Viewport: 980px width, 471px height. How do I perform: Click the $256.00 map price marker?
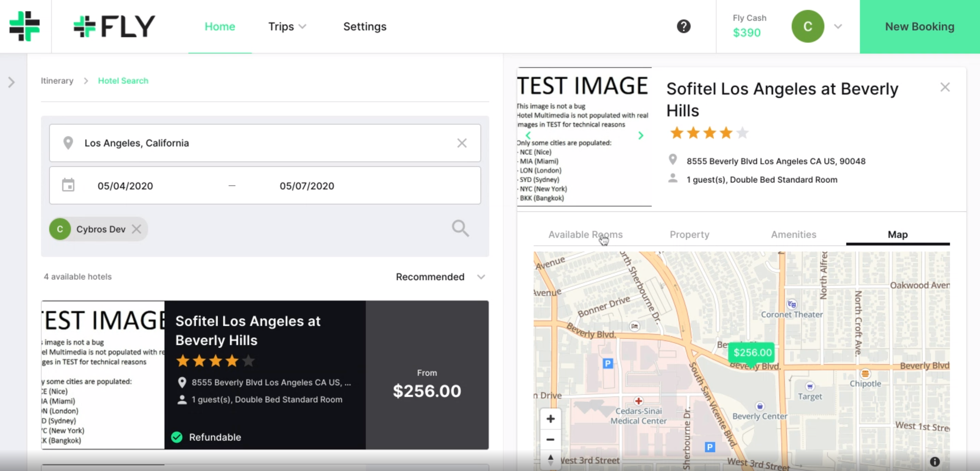click(752, 353)
